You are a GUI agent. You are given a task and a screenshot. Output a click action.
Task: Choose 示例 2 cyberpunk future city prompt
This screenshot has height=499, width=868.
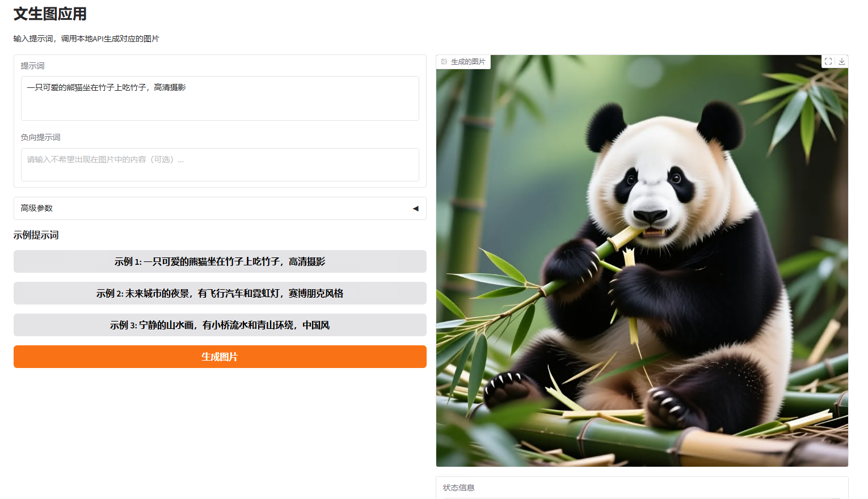click(220, 293)
